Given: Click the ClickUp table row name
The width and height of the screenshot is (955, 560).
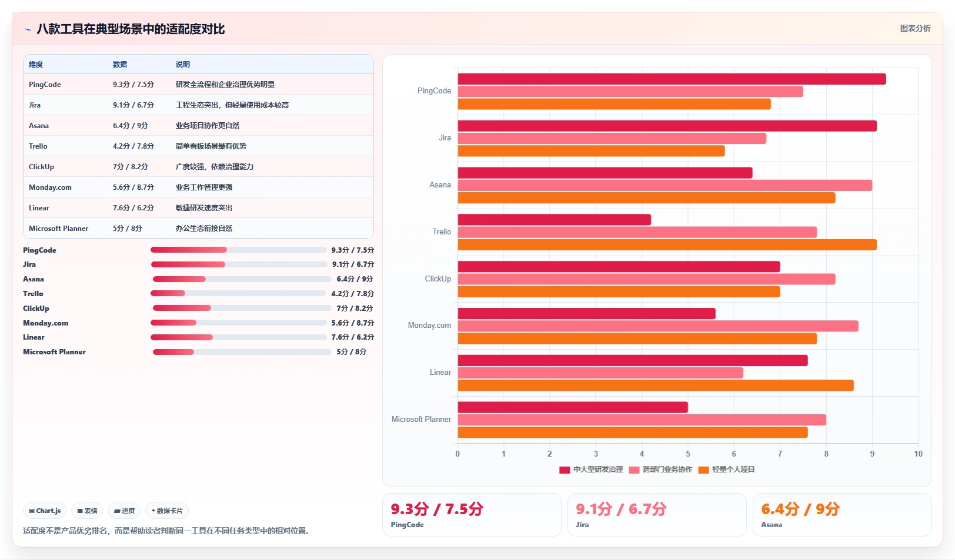Looking at the screenshot, I should tap(41, 167).
